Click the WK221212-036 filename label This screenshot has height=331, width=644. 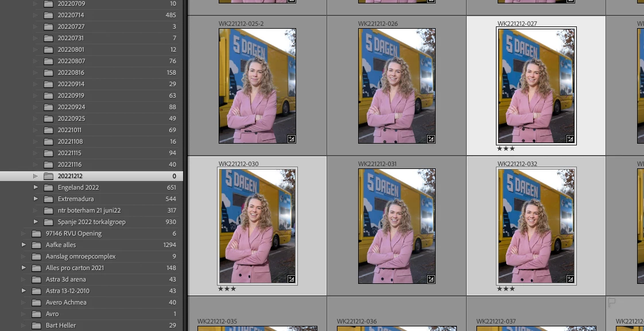point(357,322)
